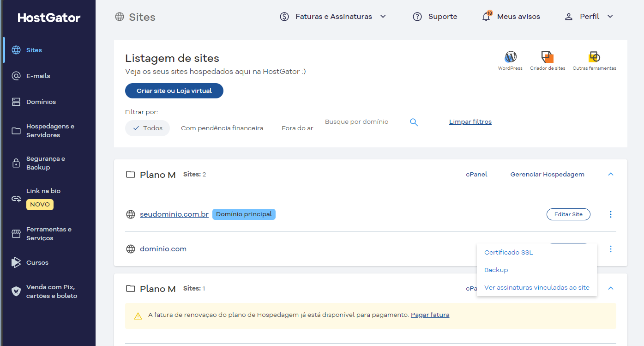Open cPanel for first Plano M
644x346 pixels.
(x=476, y=175)
